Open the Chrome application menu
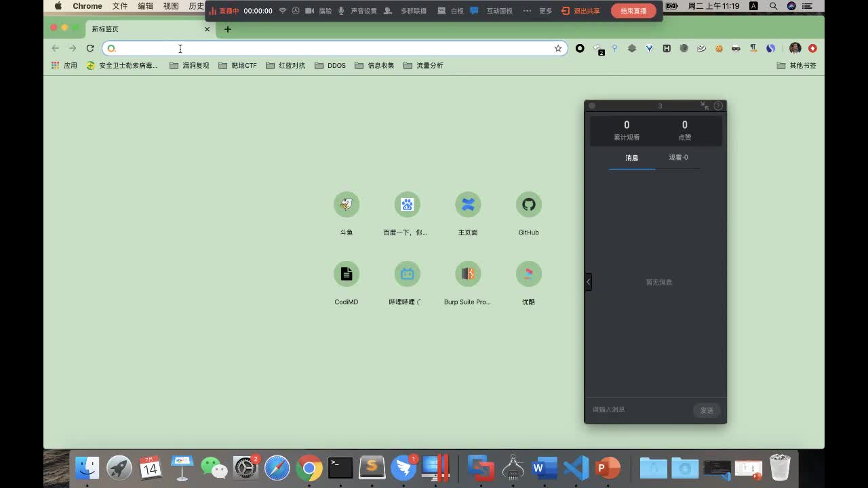This screenshot has height=488, width=868. 87,6
